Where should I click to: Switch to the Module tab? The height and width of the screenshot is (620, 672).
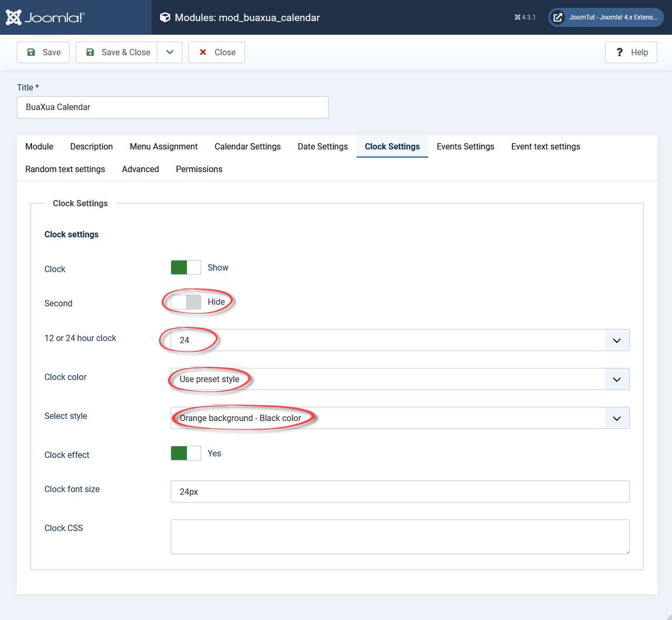[x=39, y=146]
